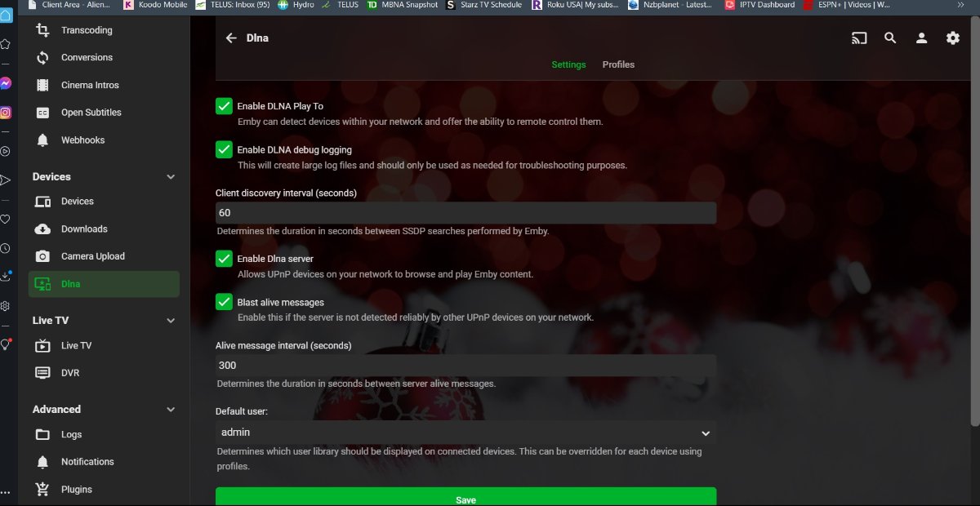The height and width of the screenshot is (506, 980).
Task: Click the Dlna page title text
Action: click(257, 38)
